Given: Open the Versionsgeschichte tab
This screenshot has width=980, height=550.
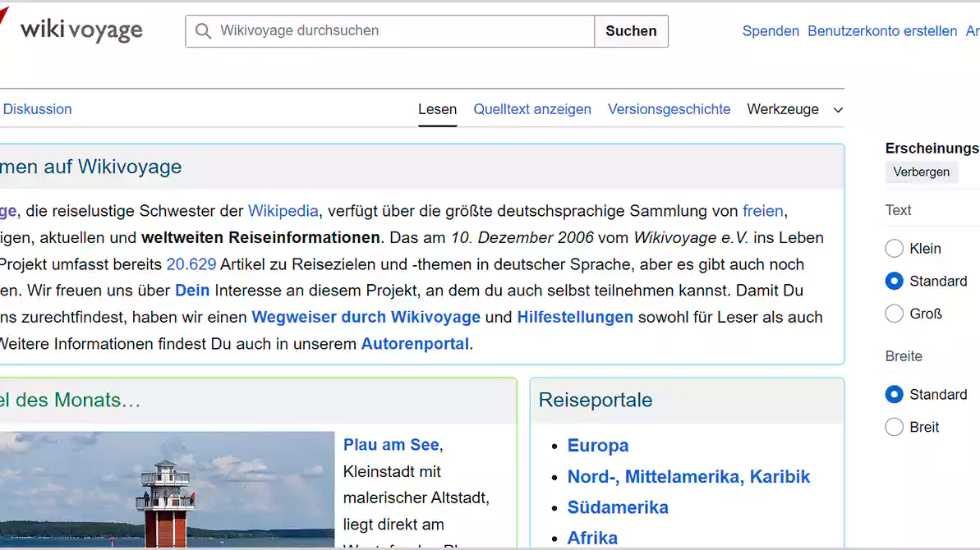Looking at the screenshot, I should tap(669, 109).
